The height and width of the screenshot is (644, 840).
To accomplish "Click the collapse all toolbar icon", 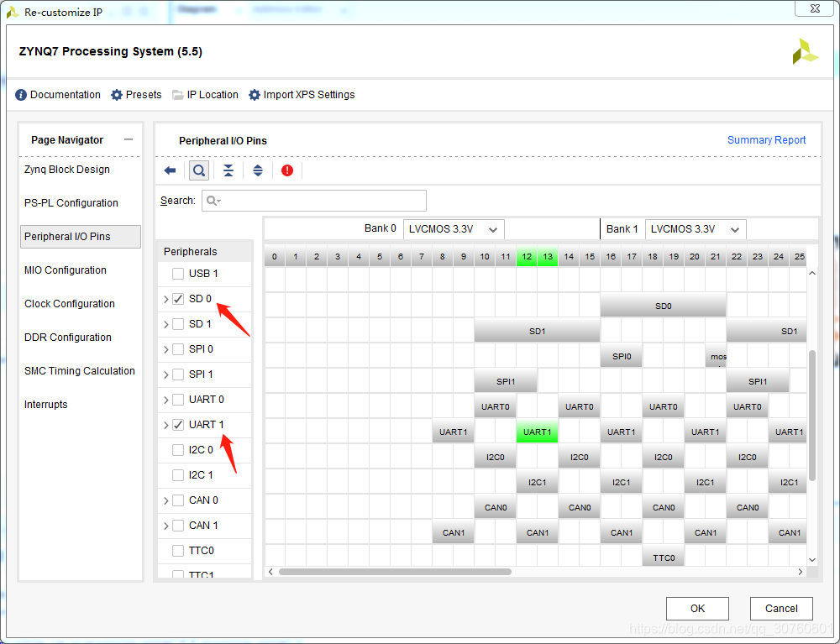I will click(x=228, y=170).
